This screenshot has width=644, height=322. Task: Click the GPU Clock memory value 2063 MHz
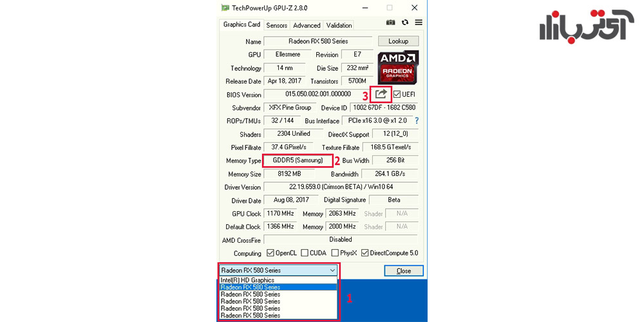(x=342, y=214)
